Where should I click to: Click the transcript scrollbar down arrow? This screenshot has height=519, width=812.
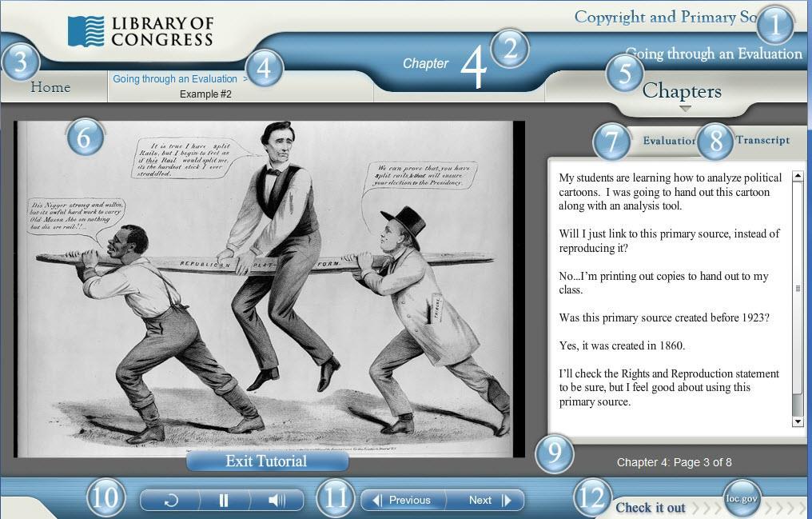click(798, 421)
